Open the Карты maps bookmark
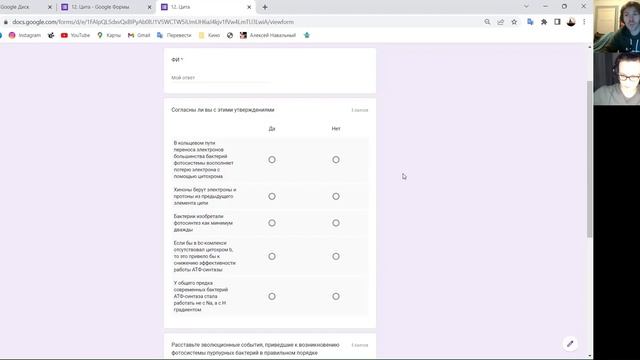 (109, 36)
